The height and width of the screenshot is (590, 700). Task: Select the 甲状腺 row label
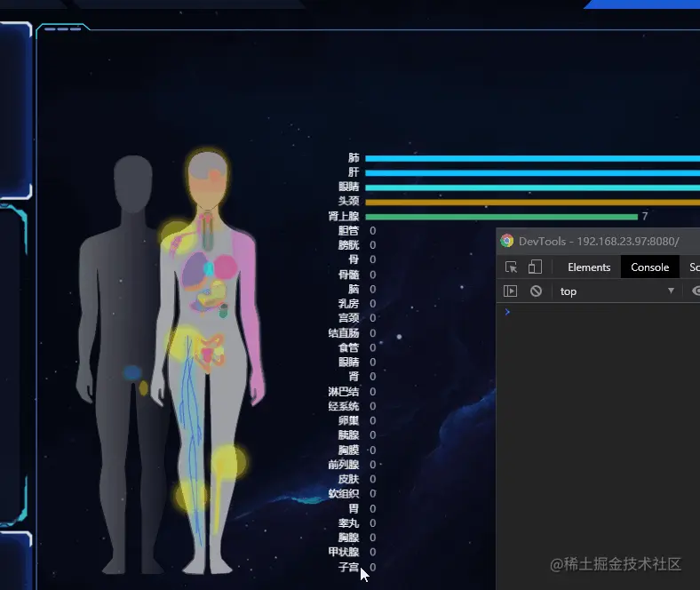[344, 552]
